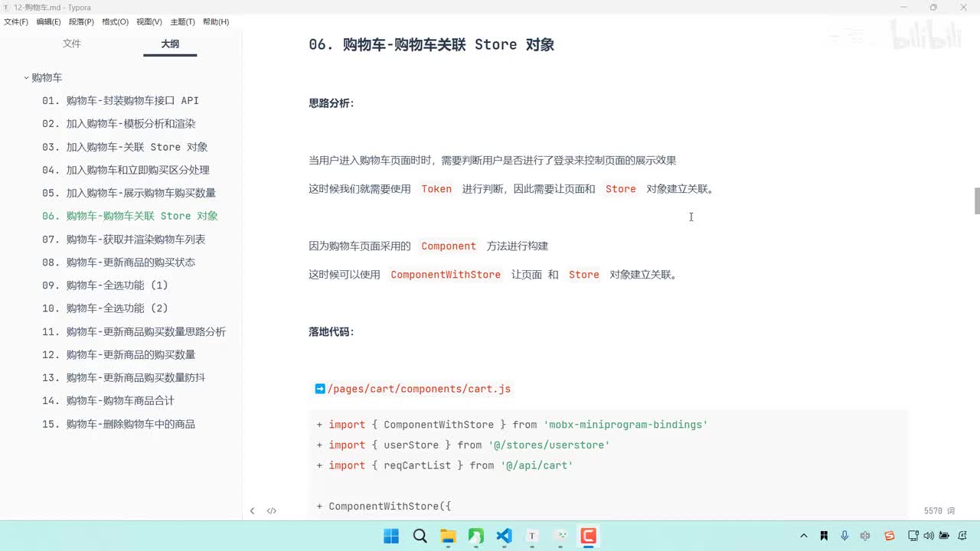Collapse the 购物车 outline section

pos(26,78)
